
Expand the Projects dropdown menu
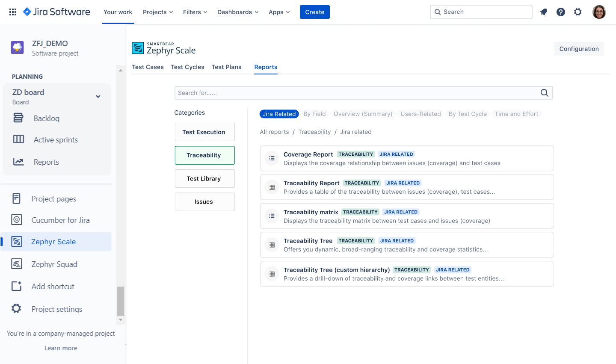click(x=158, y=12)
